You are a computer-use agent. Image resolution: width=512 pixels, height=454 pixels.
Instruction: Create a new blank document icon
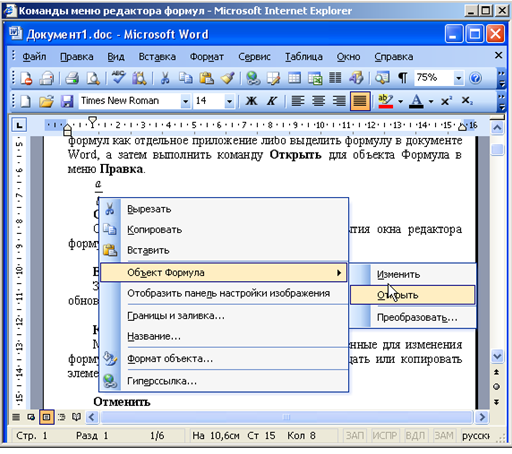tap(26, 101)
